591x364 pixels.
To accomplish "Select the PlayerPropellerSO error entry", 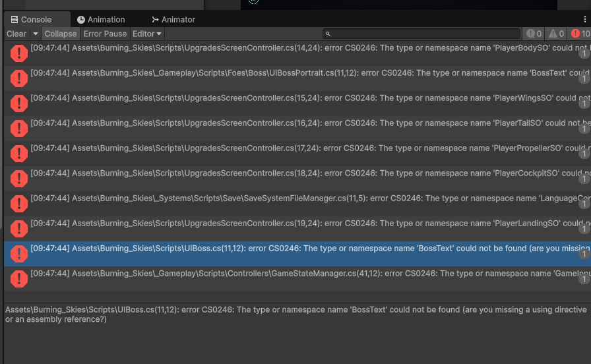I will click(297, 154).
